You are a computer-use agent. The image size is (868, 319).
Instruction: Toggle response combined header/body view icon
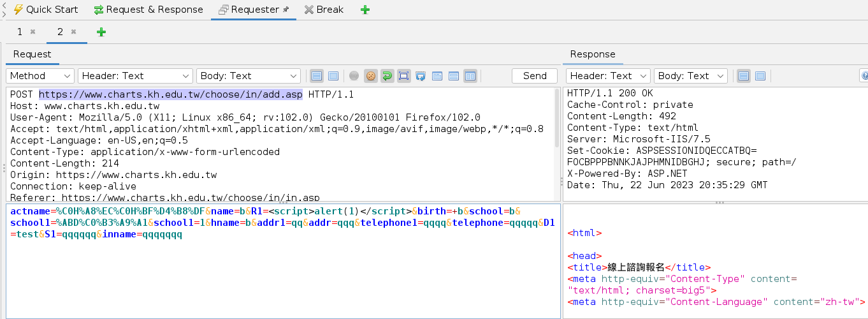pos(760,76)
